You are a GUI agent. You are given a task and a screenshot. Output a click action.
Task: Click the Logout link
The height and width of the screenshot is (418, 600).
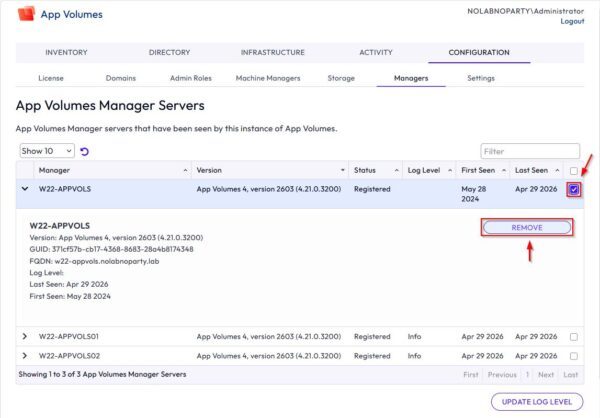(x=572, y=21)
